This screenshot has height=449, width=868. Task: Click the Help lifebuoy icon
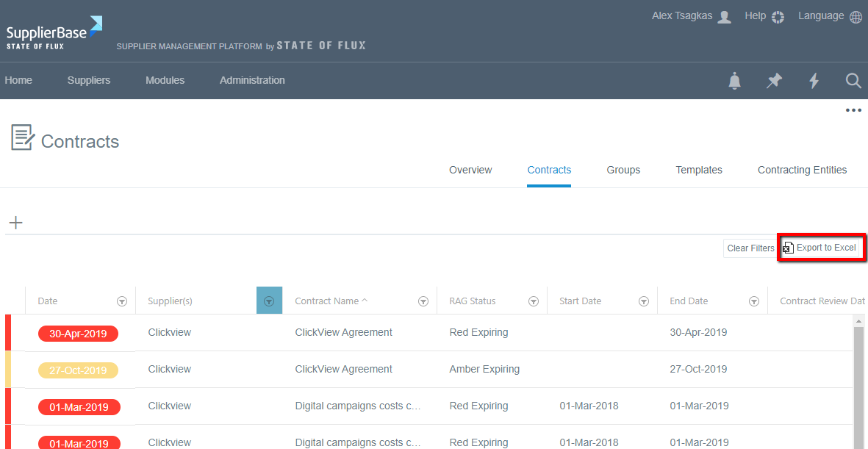(x=778, y=17)
